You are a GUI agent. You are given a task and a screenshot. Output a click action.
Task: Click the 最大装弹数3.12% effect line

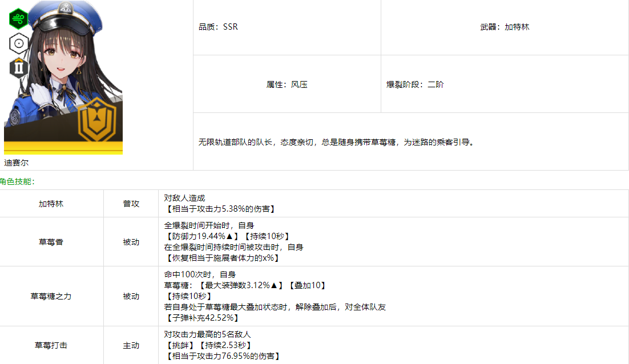coord(246,285)
